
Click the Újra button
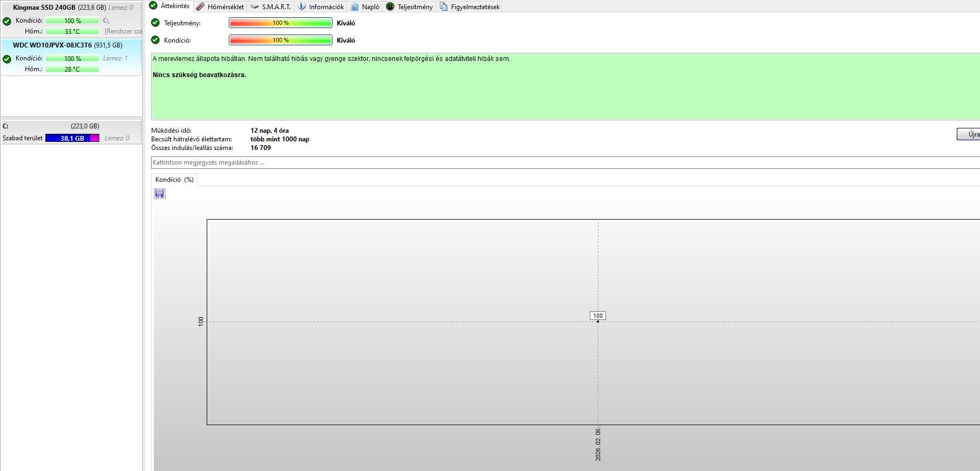tap(968, 134)
